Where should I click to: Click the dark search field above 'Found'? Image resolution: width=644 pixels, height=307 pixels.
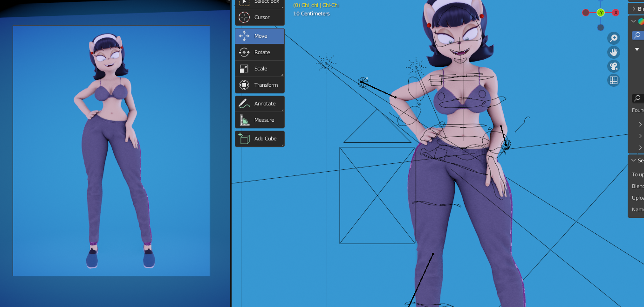637,98
